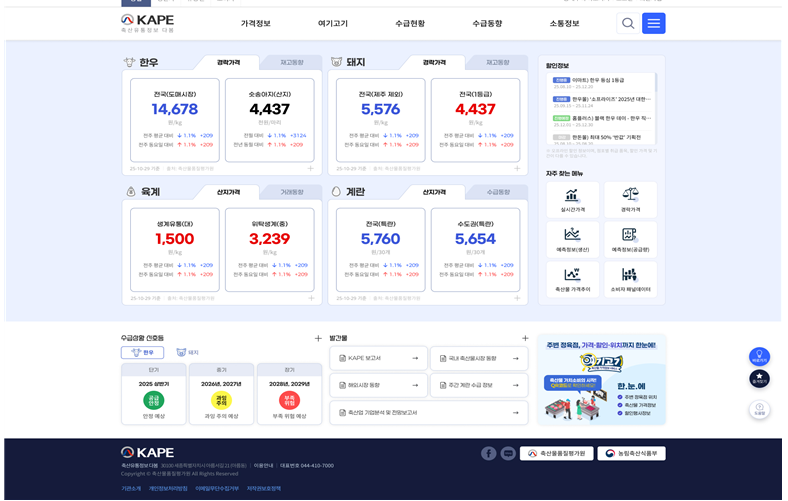Click the 축산물 가격추이 icon
This screenshot has width=788, height=501.
point(573,277)
